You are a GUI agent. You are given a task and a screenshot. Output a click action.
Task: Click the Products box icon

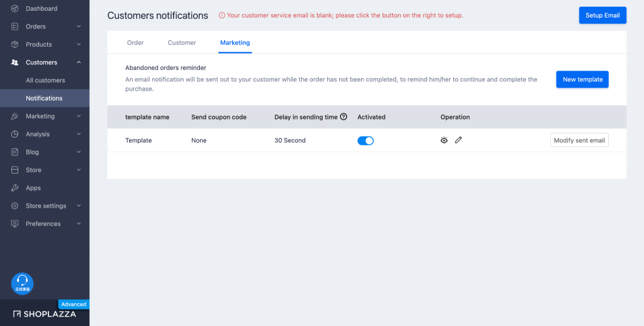click(14, 45)
